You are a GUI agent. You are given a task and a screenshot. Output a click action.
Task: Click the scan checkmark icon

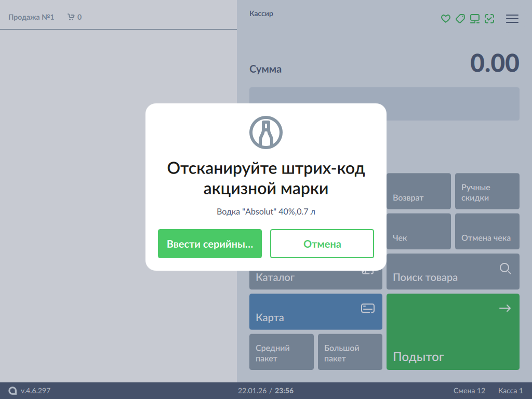click(x=489, y=19)
